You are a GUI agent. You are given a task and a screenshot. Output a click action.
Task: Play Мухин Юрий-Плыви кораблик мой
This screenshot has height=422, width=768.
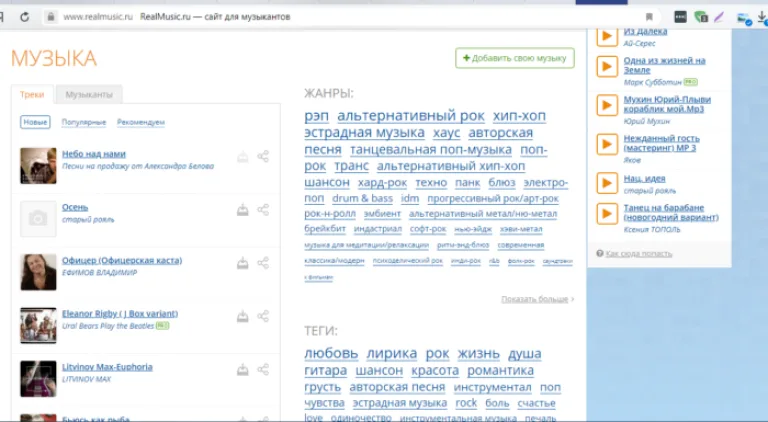[x=607, y=105]
